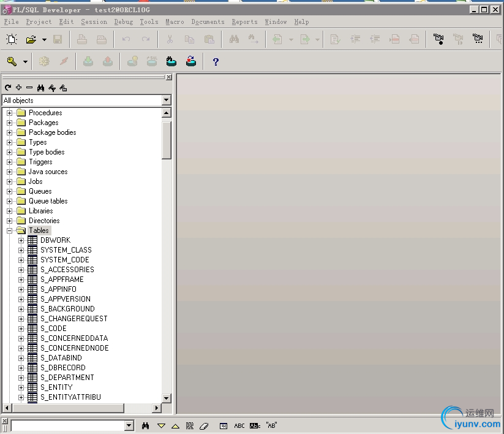
Task: Open dropdown arrow next to Log on key
Action: click(x=25, y=61)
